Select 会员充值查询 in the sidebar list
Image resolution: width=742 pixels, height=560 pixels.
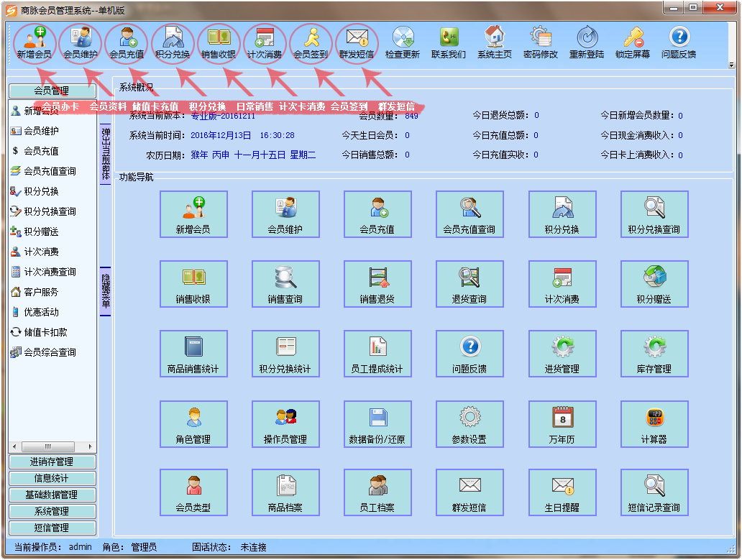click(x=44, y=171)
